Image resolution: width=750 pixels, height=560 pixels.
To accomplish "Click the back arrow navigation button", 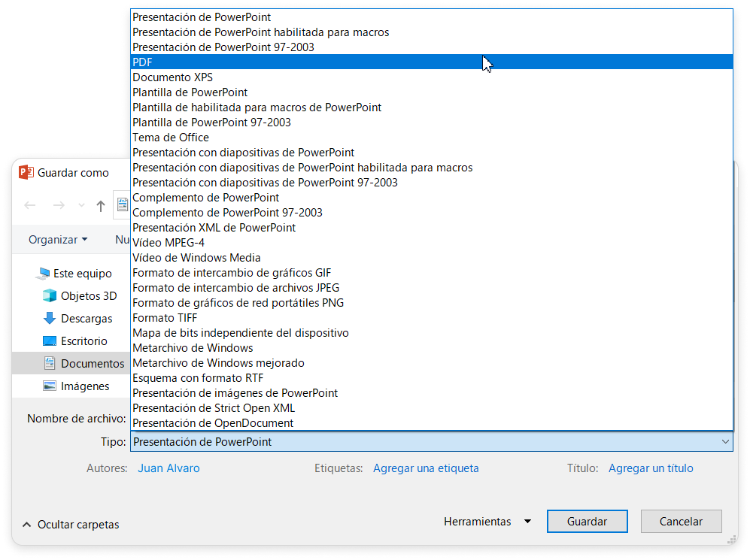I will coord(31,205).
